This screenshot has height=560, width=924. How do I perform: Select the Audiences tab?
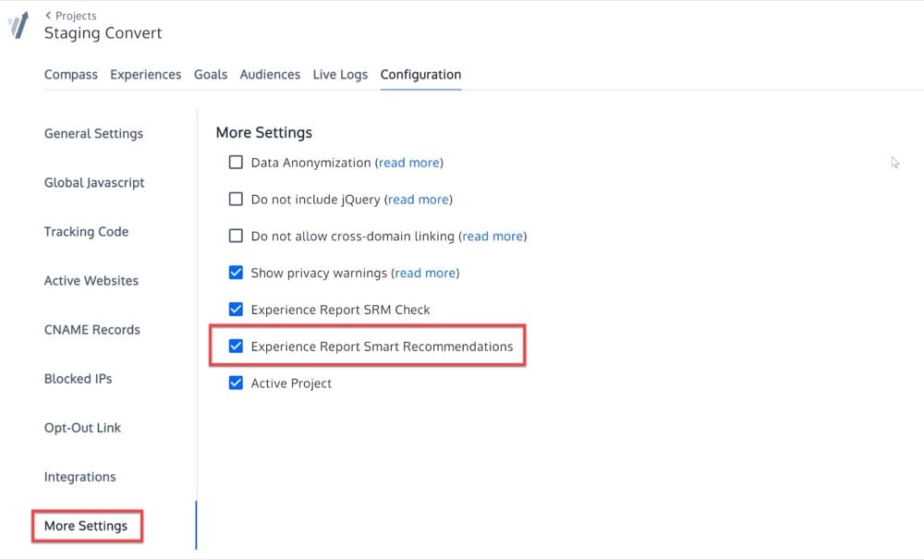[270, 75]
